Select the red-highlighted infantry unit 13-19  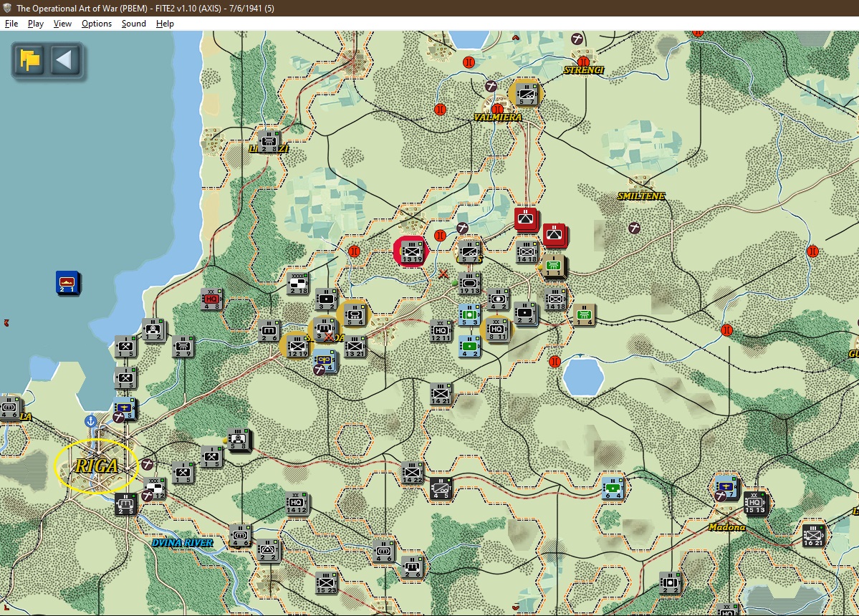[411, 252]
